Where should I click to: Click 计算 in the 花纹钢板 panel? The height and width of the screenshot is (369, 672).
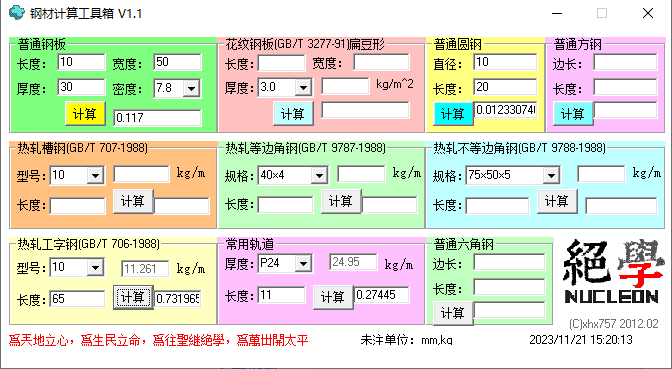(293, 114)
